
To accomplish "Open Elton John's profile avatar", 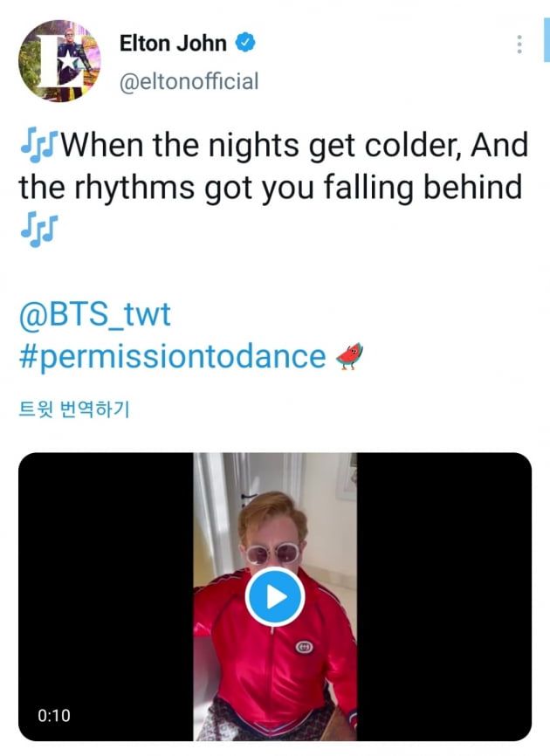I will pyautogui.click(x=56, y=59).
